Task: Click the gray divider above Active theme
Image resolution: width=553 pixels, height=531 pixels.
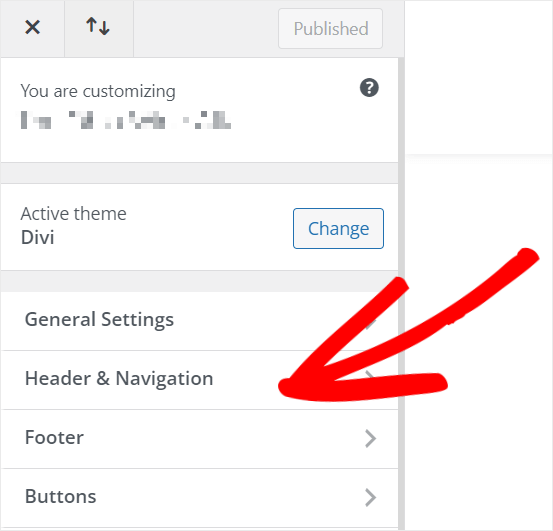Action: [200, 173]
